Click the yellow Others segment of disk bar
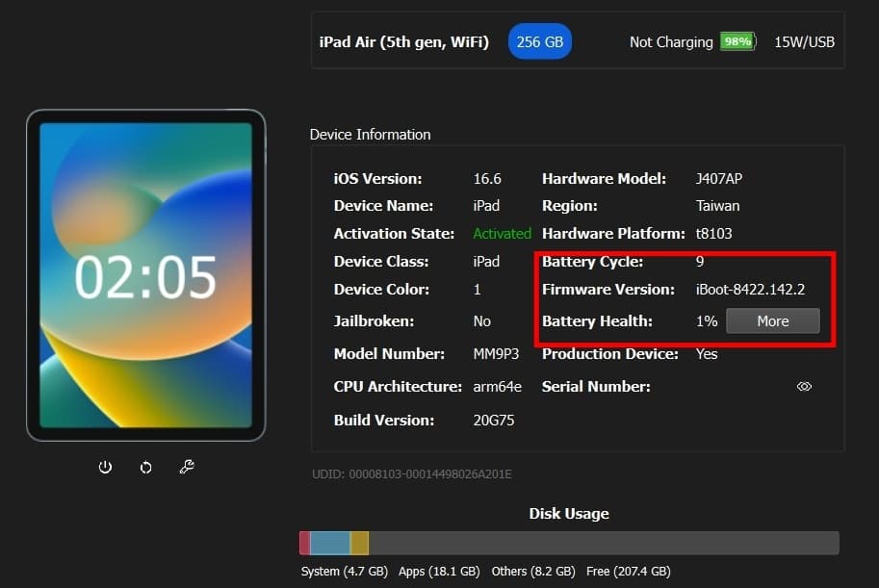879x588 pixels. pyautogui.click(x=359, y=543)
